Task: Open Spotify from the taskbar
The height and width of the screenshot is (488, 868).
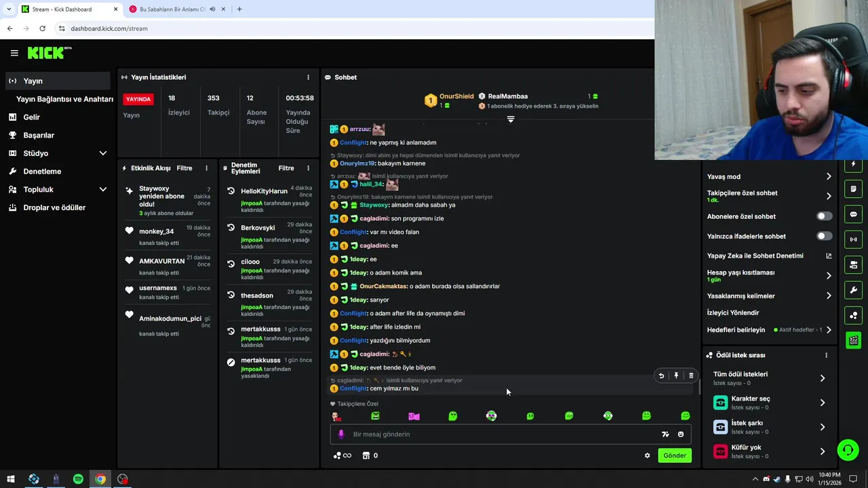Action: (78, 479)
